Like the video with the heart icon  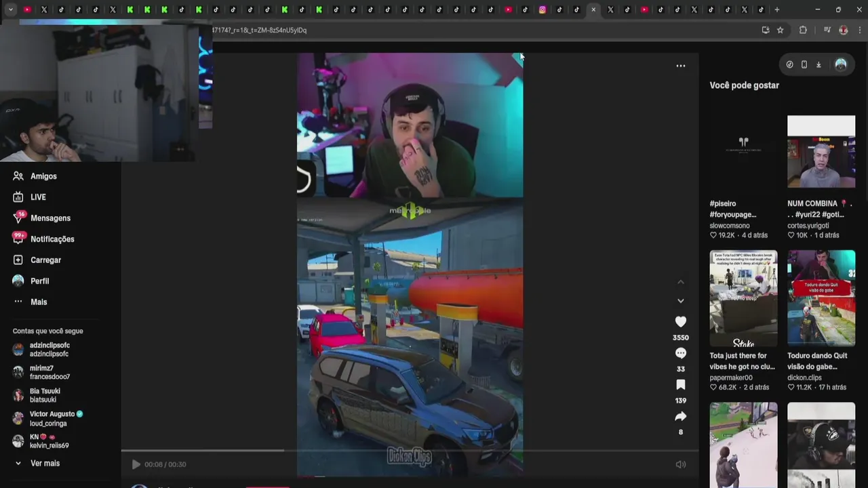point(681,322)
